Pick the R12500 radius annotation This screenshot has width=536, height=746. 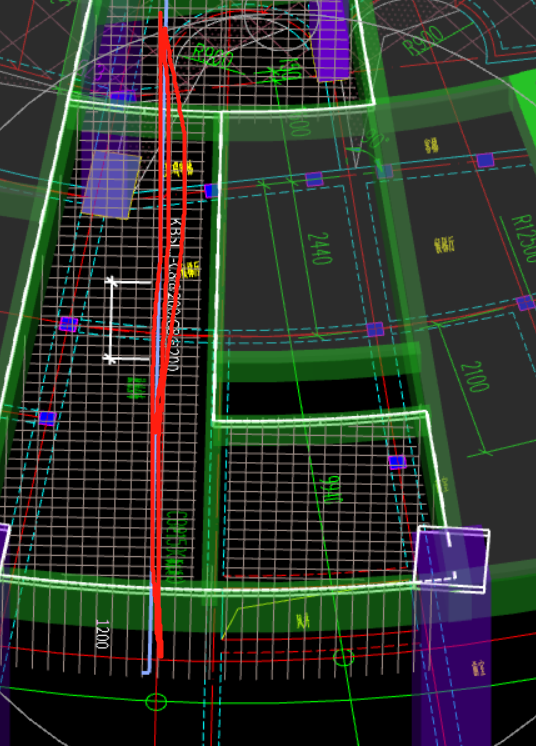tap(524, 238)
